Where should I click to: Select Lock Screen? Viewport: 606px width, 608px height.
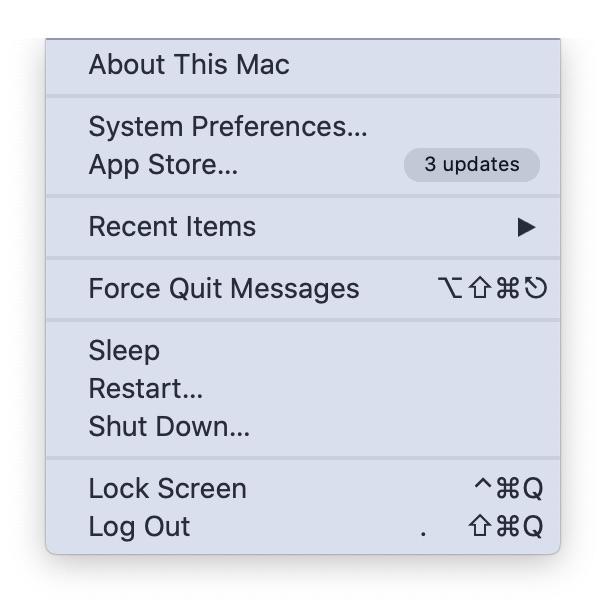[x=167, y=489]
